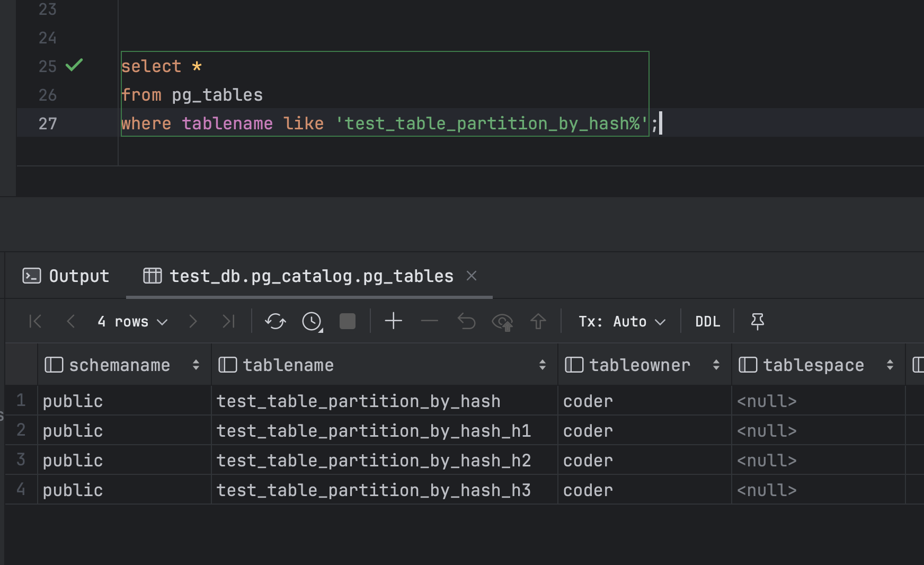Click the tableowner column icon

point(574,365)
